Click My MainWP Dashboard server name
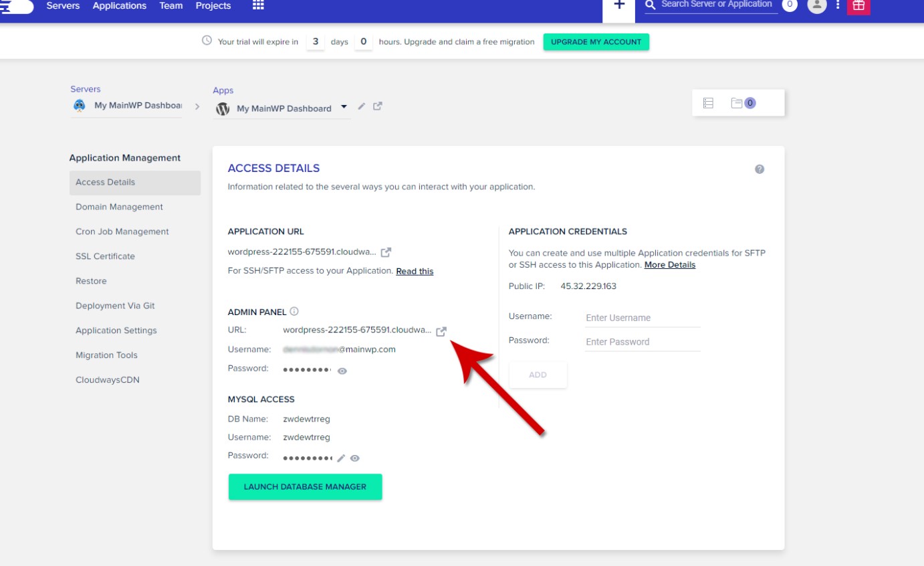The width and height of the screenshot is (924, 566). 138,106
